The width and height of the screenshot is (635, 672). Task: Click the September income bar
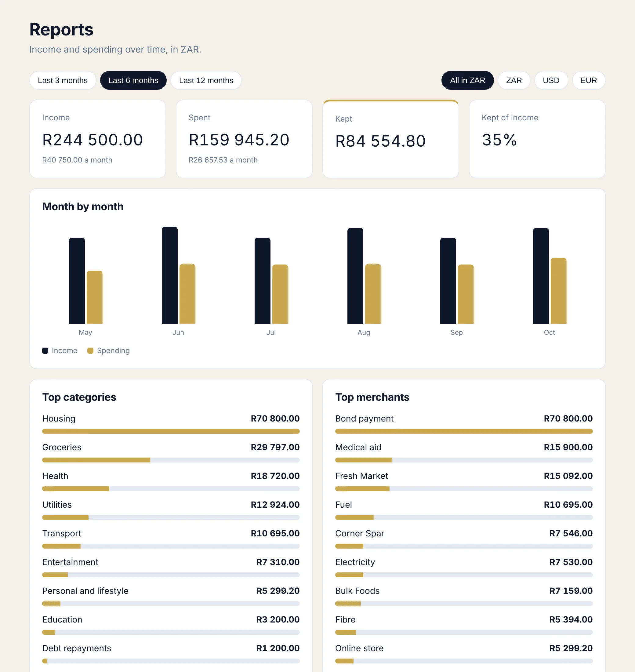(x=448, y=281)
